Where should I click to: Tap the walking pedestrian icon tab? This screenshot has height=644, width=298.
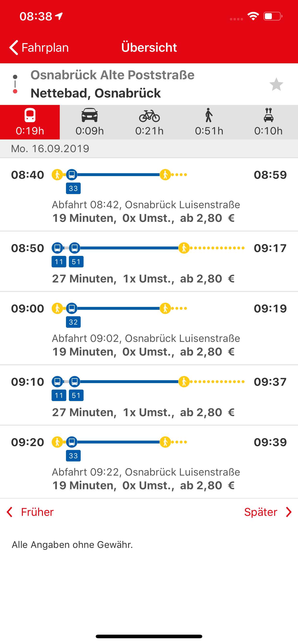[209, 122]
